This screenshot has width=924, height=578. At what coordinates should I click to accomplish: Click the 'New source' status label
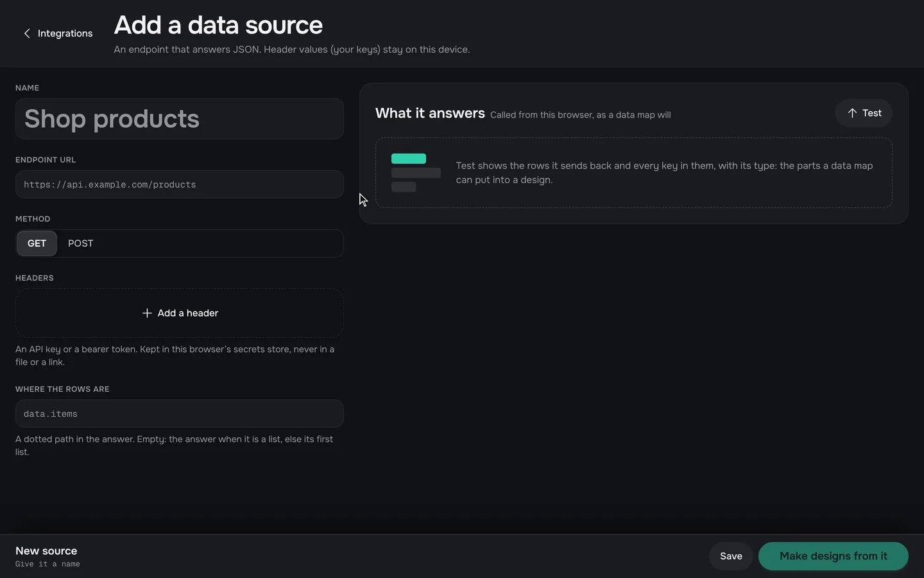[46, 551]
